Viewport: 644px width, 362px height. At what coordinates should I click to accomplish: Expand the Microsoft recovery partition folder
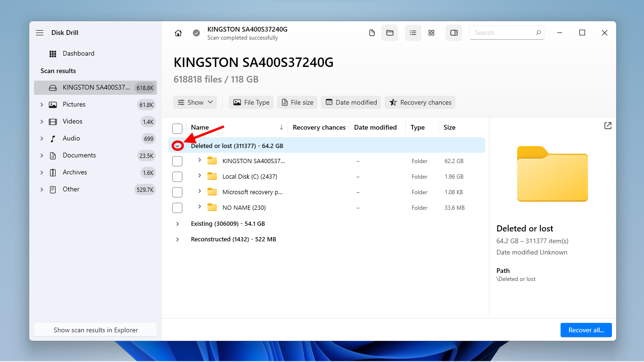click(199, 191)
